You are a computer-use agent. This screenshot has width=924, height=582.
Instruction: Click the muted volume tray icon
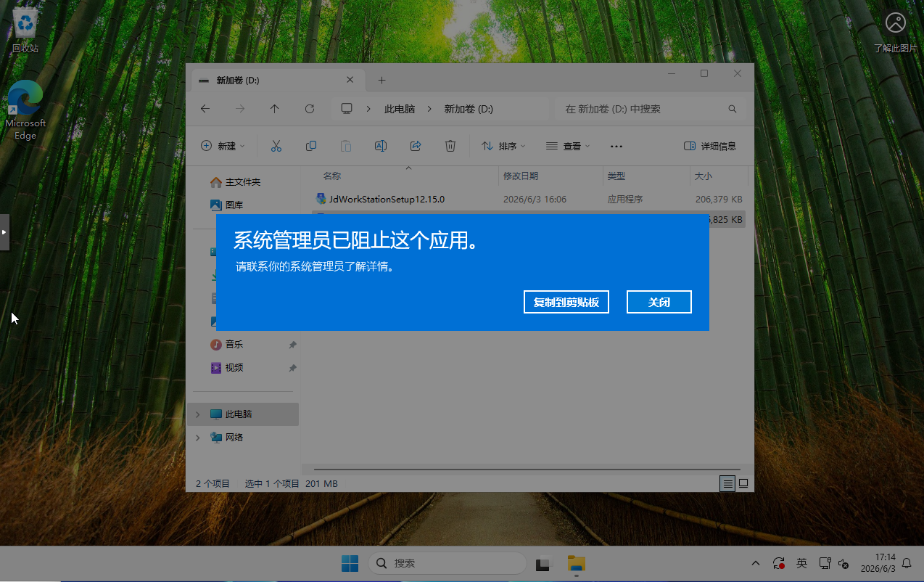click(843, 563)
